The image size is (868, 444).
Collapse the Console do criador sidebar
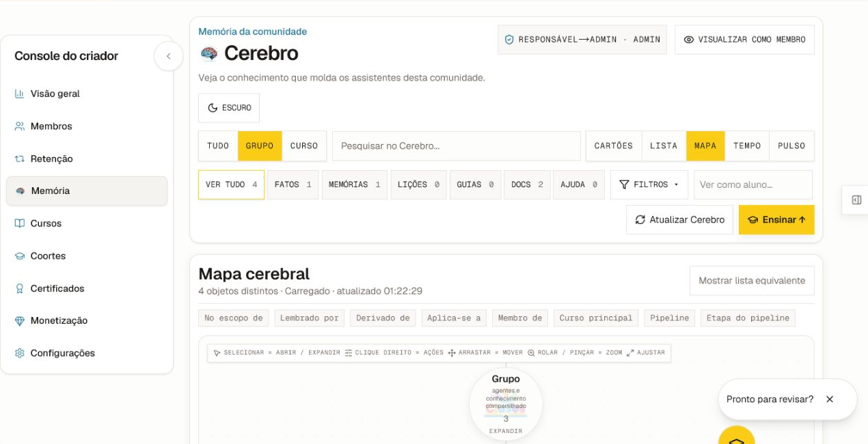(168, 56)
